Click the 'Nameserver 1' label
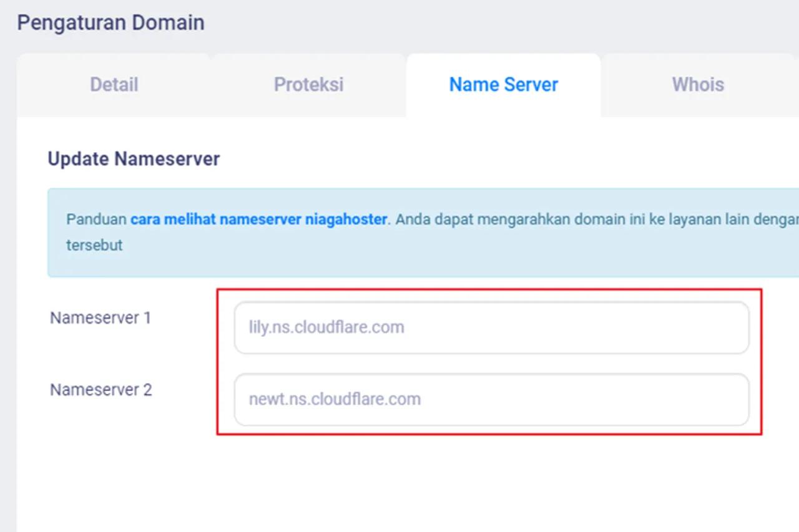The width and height of the screenshot is (799, 532). [x=100, y=318]
